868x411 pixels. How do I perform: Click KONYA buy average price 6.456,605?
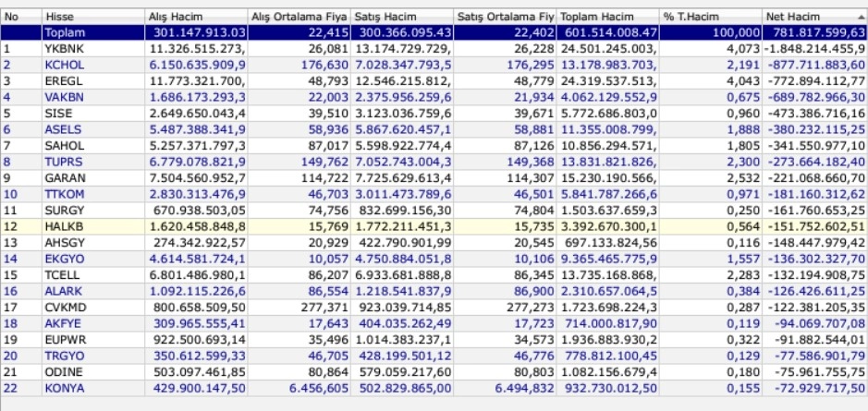click(319, 388)
